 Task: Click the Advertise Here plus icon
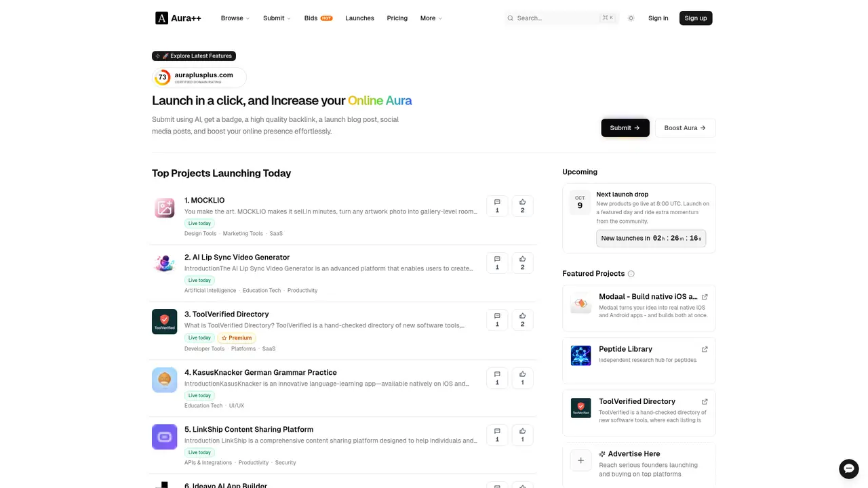pyautogui.click(x=580, y=460)
